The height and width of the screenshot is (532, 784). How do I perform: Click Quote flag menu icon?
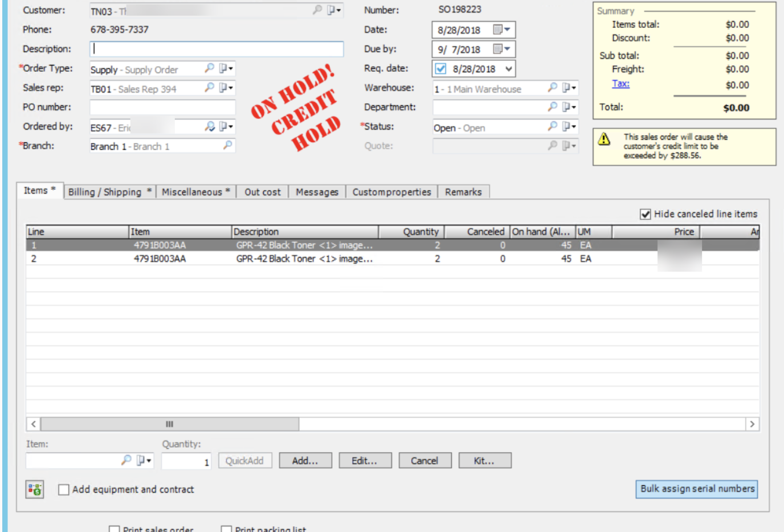569,146
